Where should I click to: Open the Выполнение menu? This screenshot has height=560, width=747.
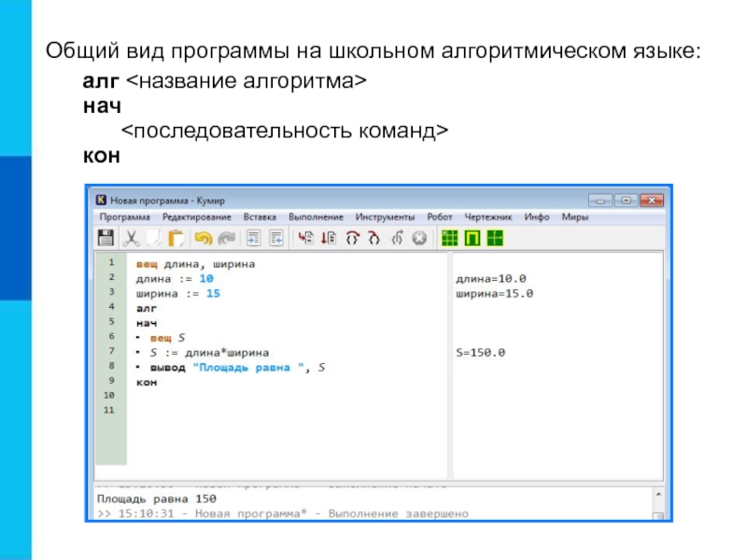pyautogui.click(x=316, y=217)
